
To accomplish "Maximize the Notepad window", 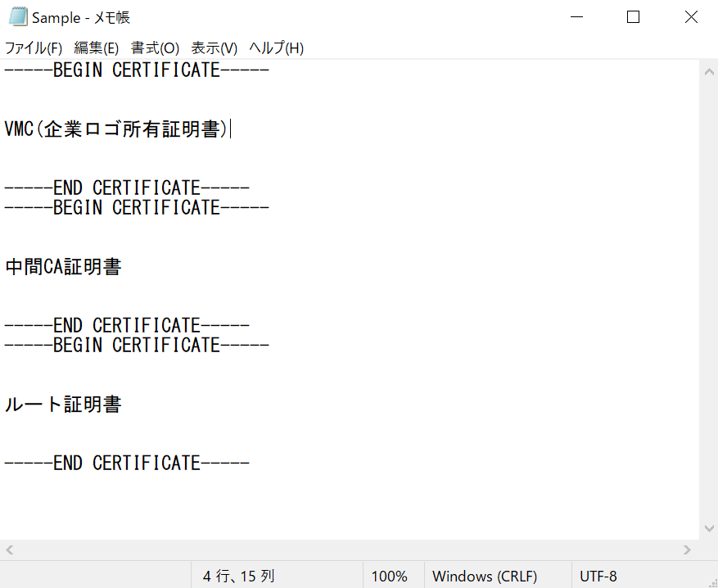I will [x=633, y=17].
